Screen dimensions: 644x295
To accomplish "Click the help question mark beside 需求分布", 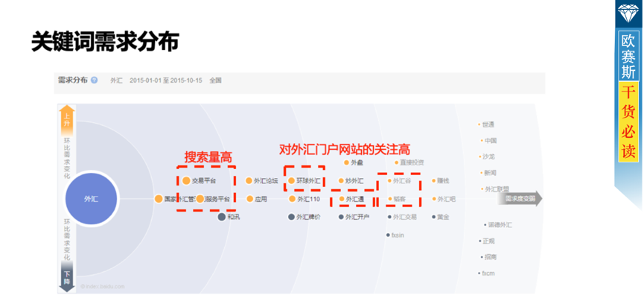I will pos(95,80).
